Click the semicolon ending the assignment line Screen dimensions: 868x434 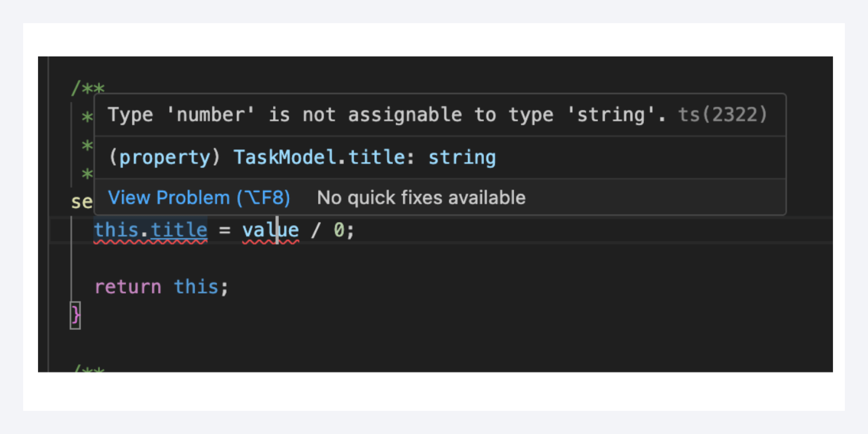coord(350,229)
